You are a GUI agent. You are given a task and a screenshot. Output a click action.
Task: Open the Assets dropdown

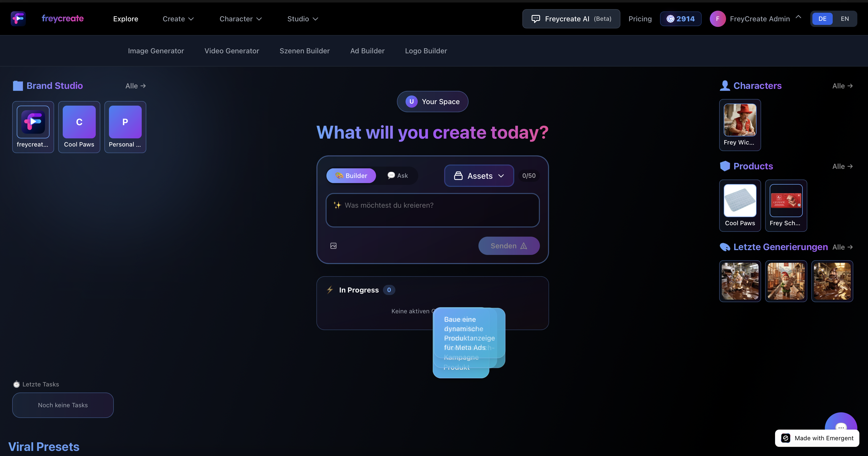[x=479, y=176]
